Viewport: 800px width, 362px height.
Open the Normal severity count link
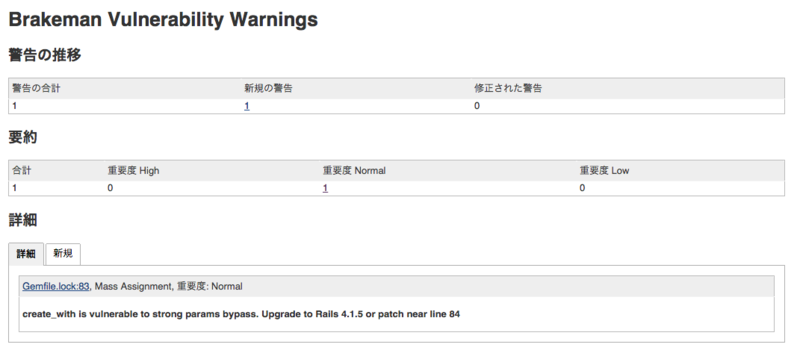pyautogui.click(x=325, y=188)
